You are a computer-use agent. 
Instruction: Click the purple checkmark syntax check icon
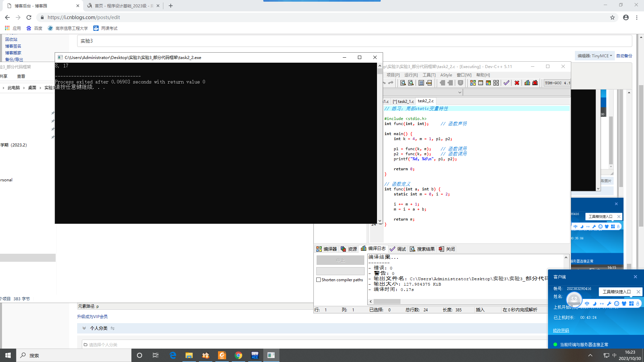coord(506,83)
